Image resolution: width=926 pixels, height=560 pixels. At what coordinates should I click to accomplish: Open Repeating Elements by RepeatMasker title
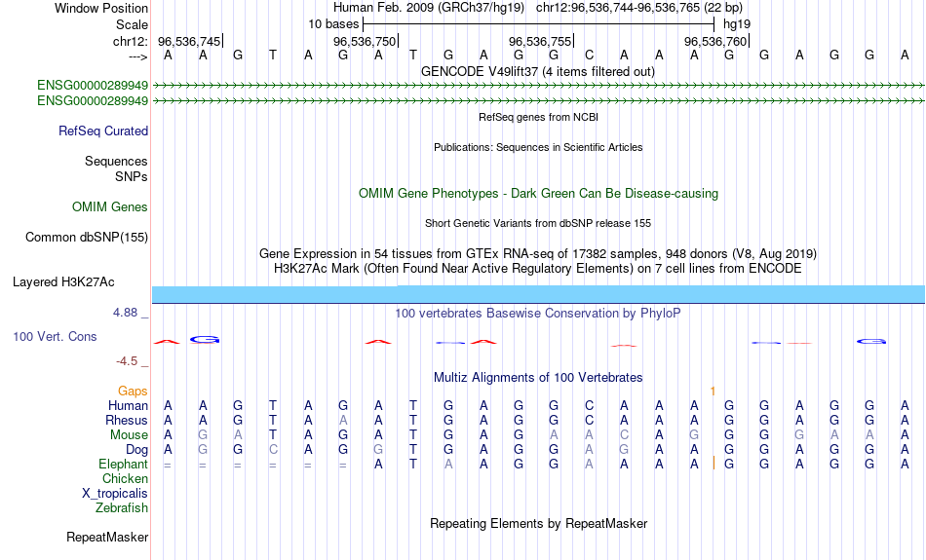coord(539,524)
